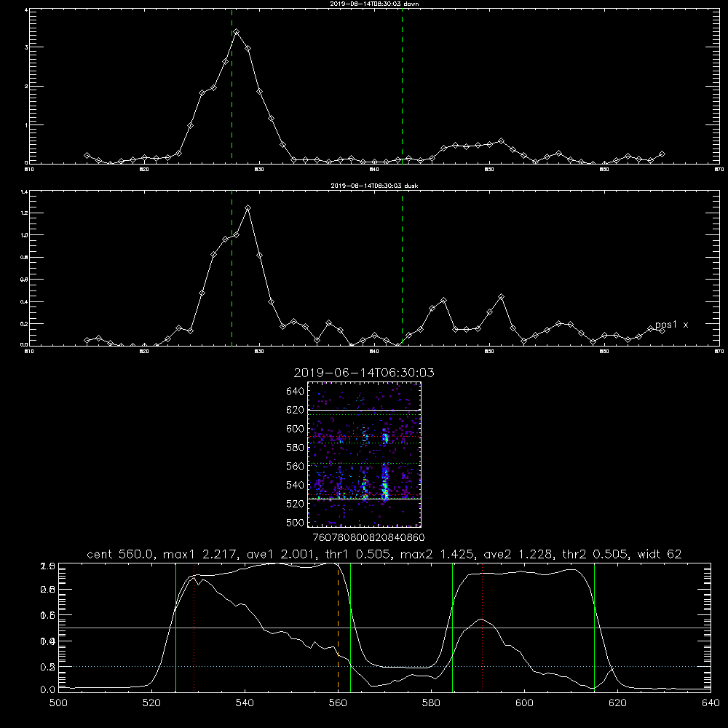Open the heat map image thumbnail
Screen dimensions: 728x728
[x=364, y=454]
